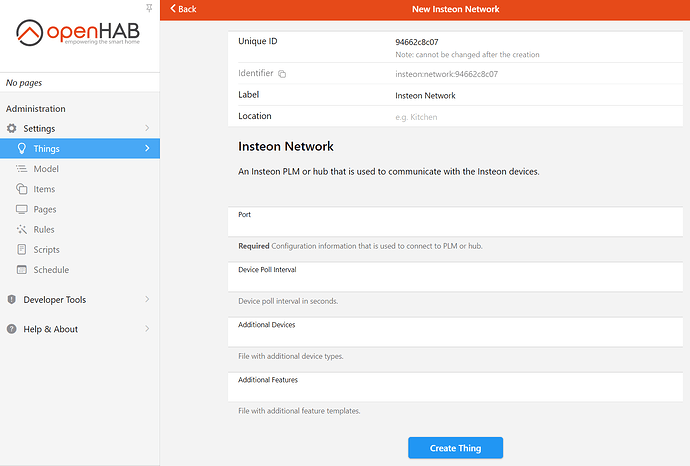Click the Things lightbulb icon

pos(22,148)
